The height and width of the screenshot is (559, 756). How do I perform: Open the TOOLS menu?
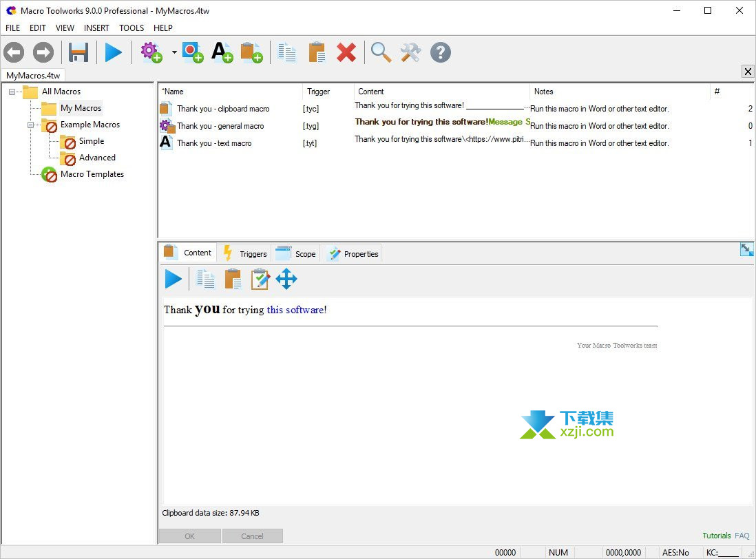(x=132, y=28)
